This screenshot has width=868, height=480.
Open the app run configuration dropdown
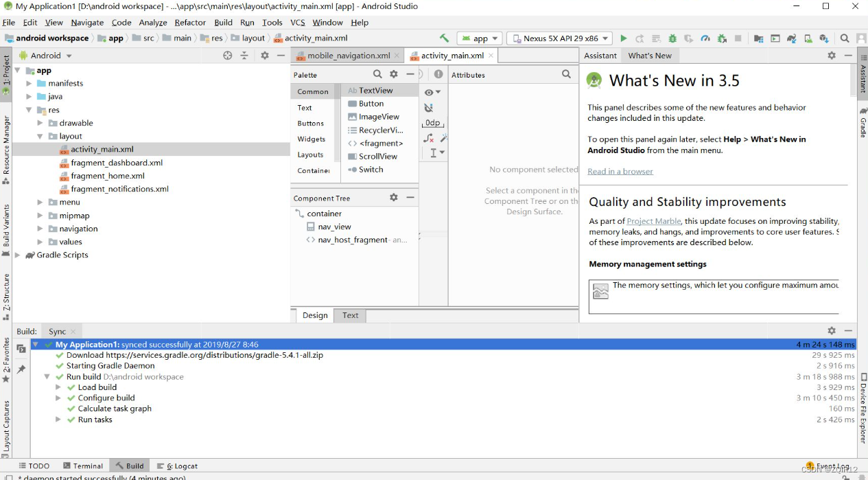click(x=480, y=38)
